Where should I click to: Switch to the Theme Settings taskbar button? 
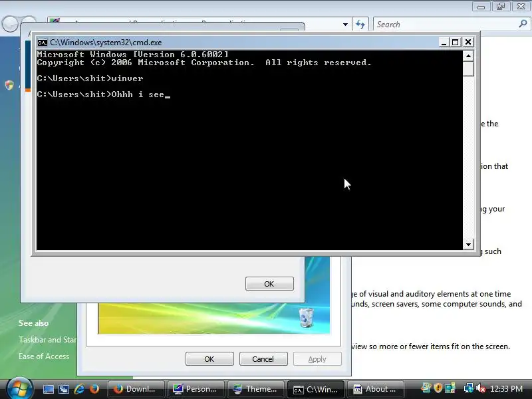(256, 389)
